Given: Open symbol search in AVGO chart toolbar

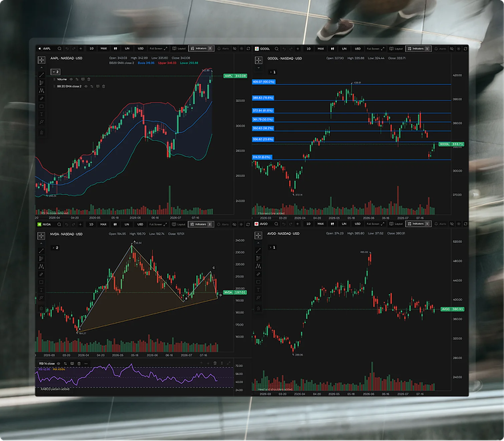Looking at the screenshot, I should pos(276,224).
